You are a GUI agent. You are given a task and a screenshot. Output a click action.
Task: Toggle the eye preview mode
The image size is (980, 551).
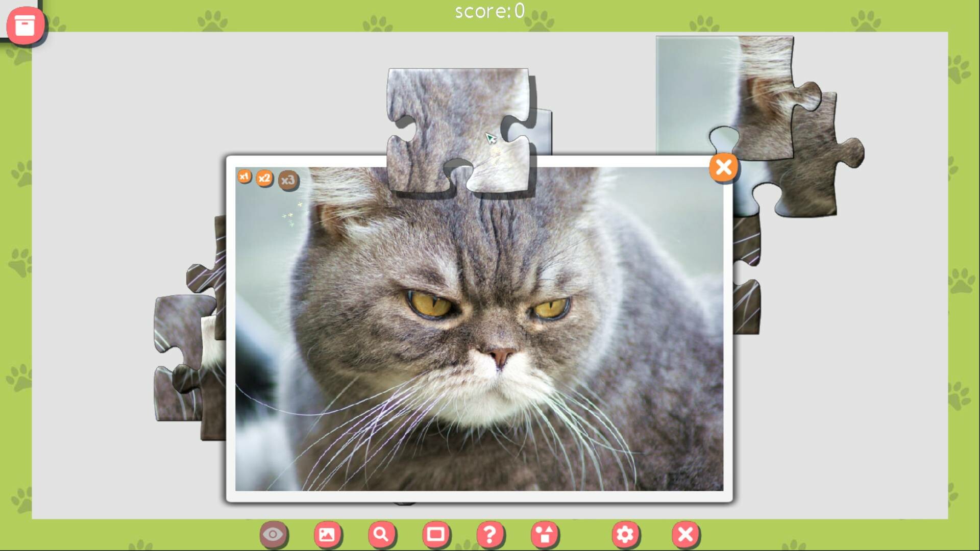point(274,534)
